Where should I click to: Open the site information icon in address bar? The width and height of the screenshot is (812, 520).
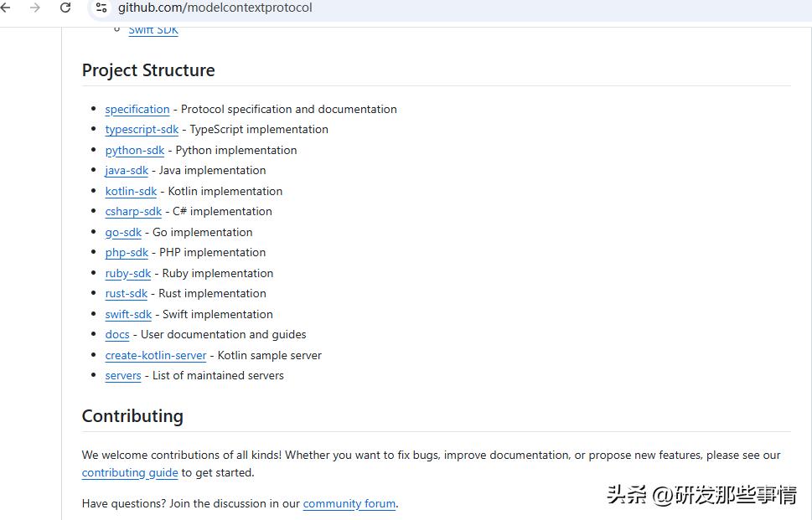point(101,8)
